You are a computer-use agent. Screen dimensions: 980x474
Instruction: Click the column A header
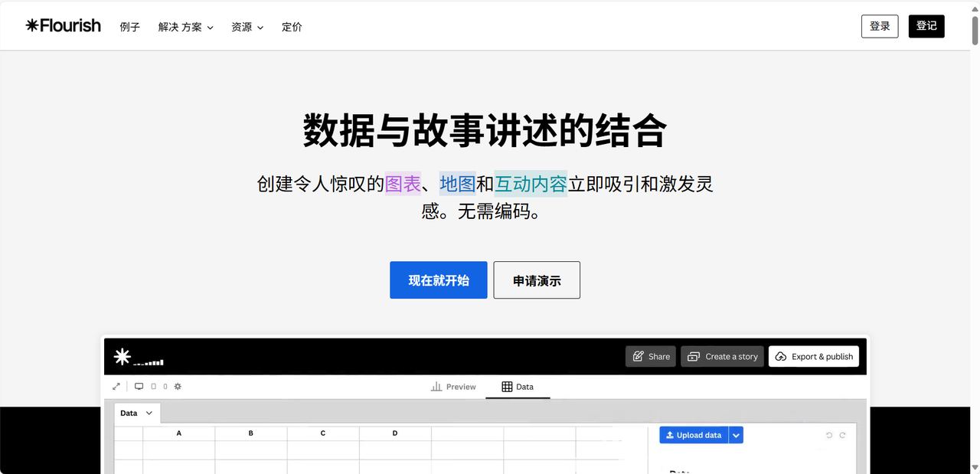pos(179,433)
